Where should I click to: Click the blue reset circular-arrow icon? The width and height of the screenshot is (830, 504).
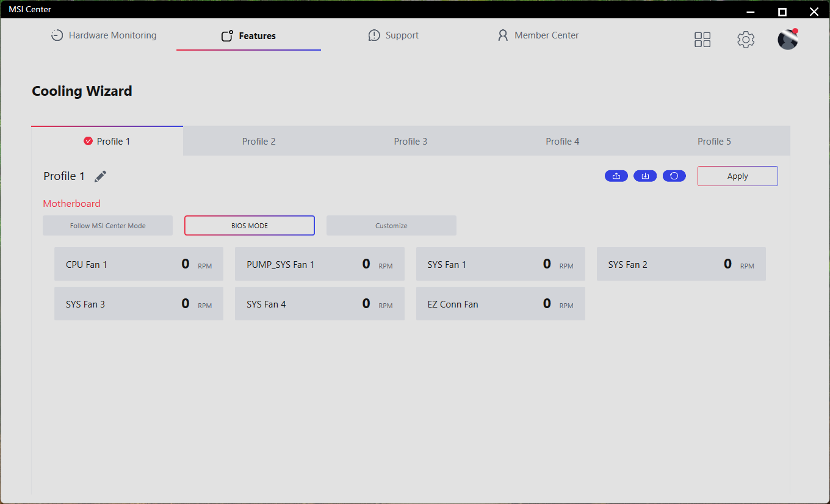coord(674,176)
